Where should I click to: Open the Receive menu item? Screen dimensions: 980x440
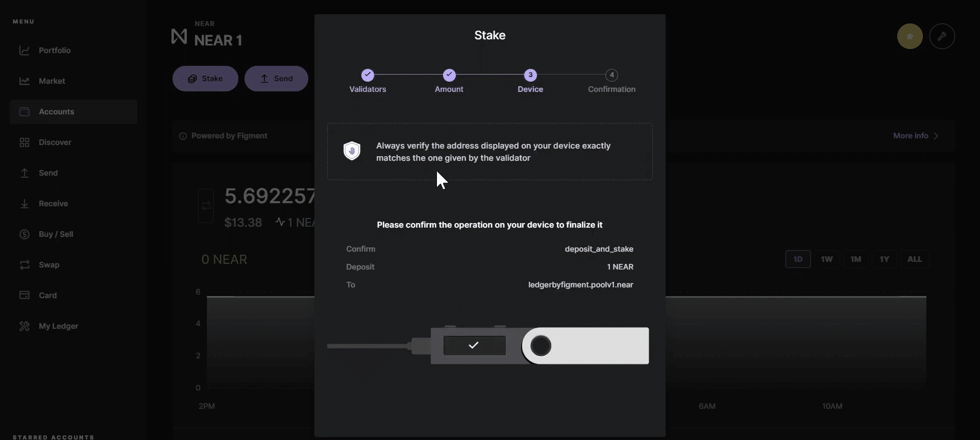pyautogui.click(x=53, y=204)
